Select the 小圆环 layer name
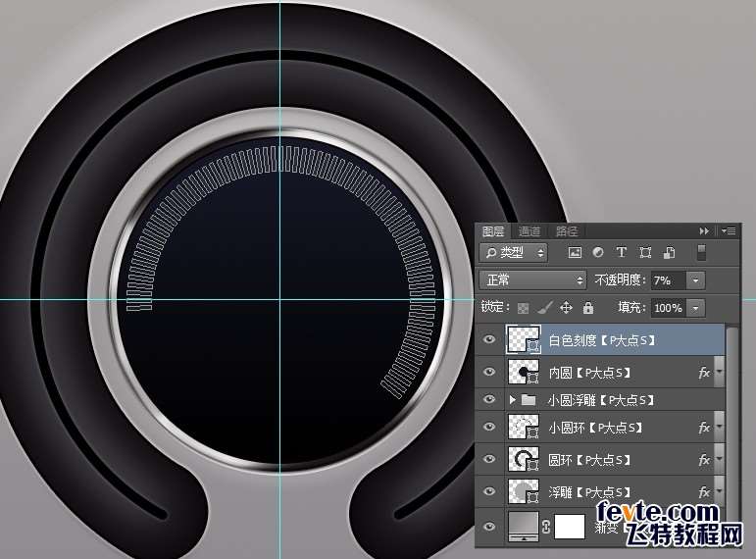The height and width of the screenshot is (559, 756). tap(596, 428)
